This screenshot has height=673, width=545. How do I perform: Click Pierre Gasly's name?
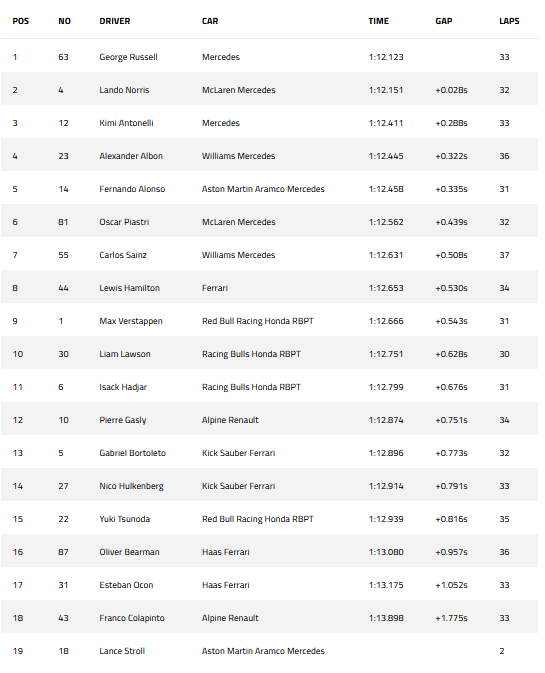pos(123,420)
